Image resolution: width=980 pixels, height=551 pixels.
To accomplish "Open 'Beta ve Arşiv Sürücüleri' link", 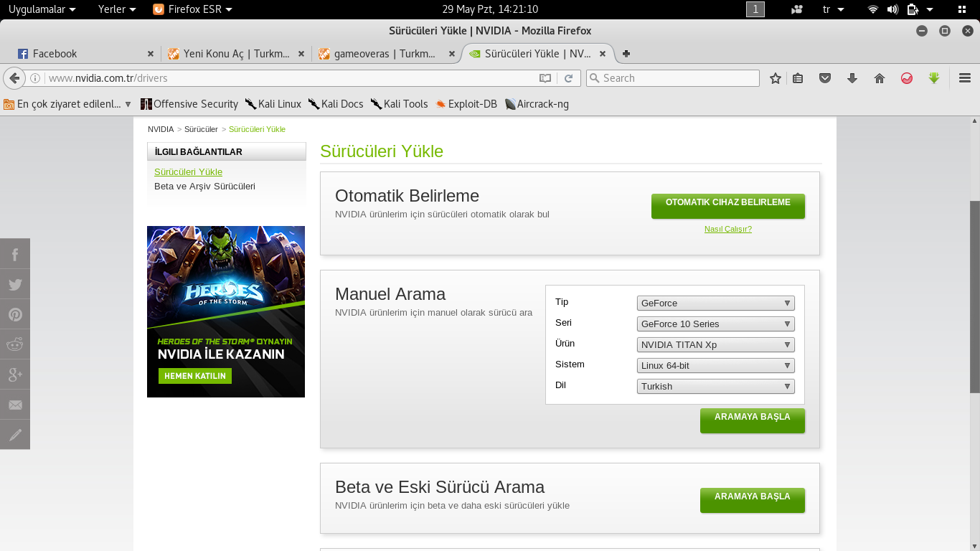I will [x=204, y=186].
